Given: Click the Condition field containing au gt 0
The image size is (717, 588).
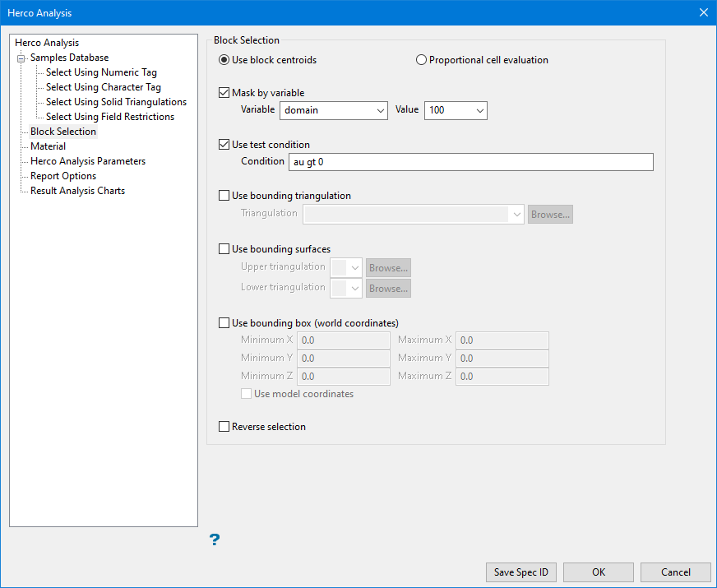Looking at the screenshot, I should click(x=471, y=162).
